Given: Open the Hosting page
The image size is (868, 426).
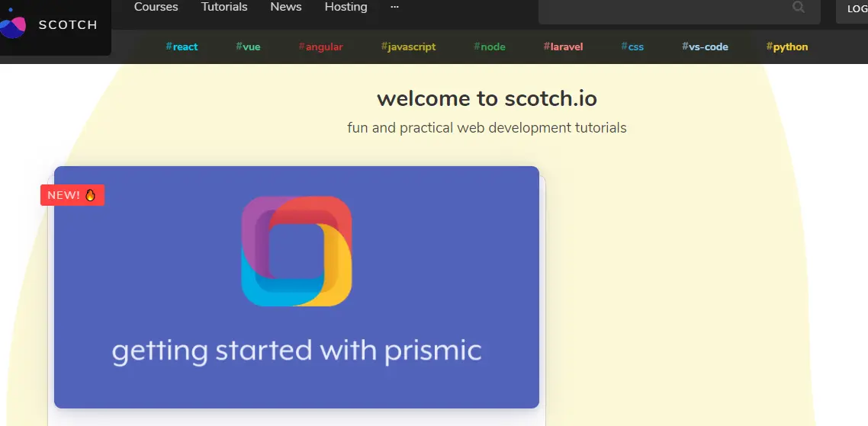Looking at the screenshot, I should click(346, 7).
